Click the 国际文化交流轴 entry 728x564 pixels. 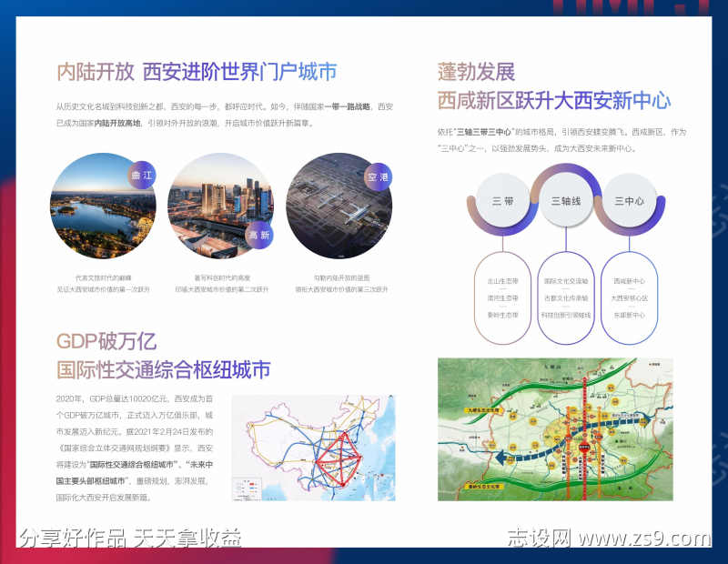(x=566, y=281)
